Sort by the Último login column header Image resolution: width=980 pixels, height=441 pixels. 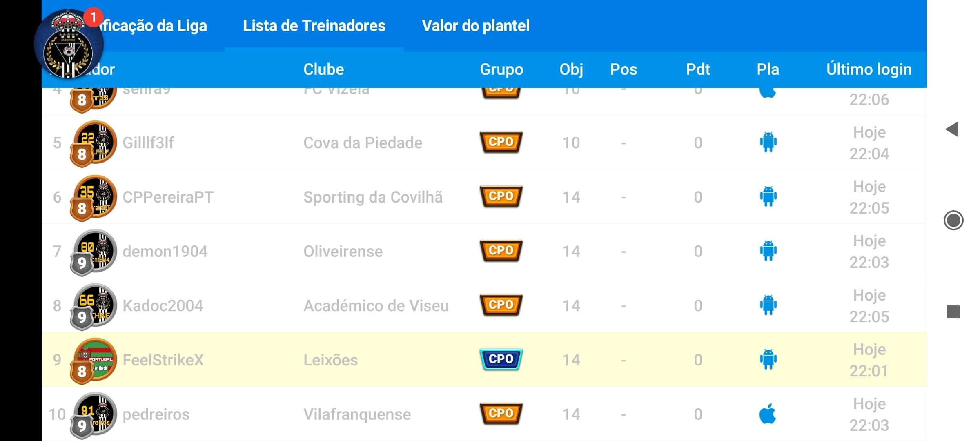click(869, 69)
